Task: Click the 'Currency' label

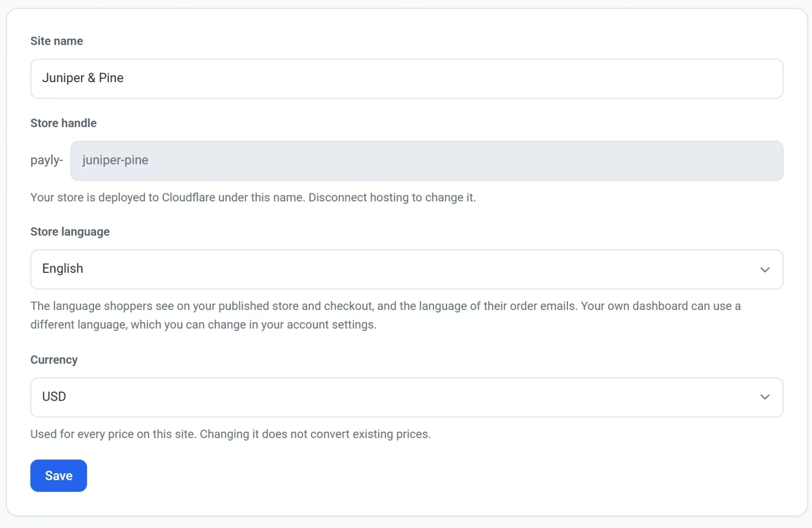Action: [x=54, y=360]
